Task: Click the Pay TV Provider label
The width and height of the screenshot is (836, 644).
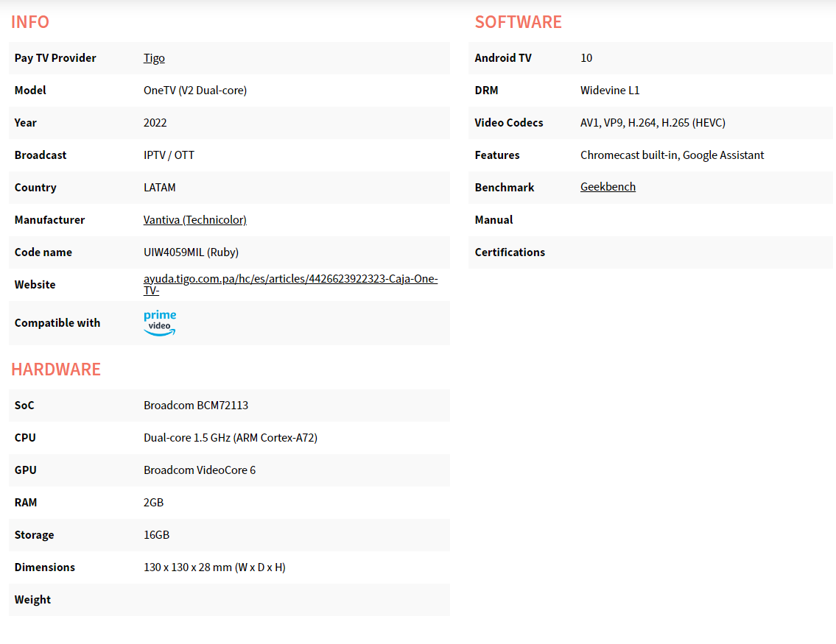Action: click(55, 58)
